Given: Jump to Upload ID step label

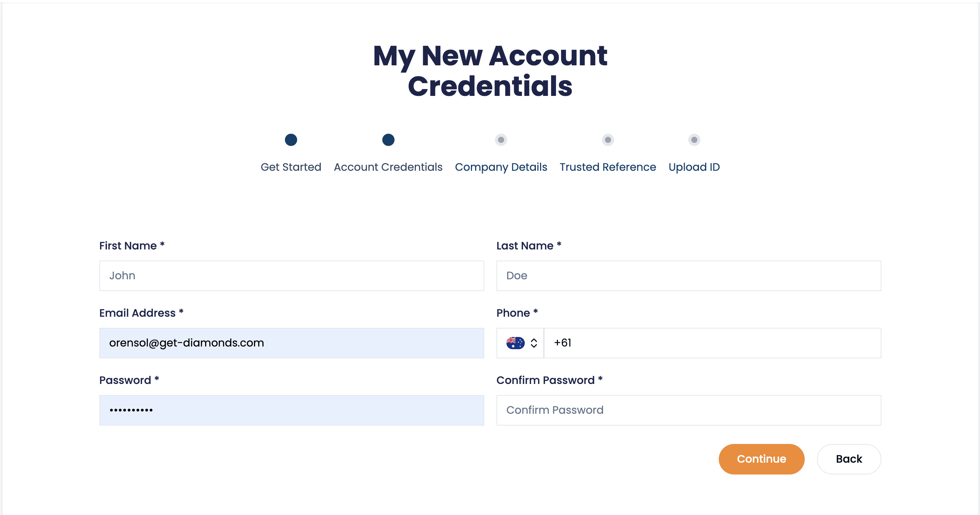Looking at the screenshot, I should pyautogui.click(x=694, y=167).
